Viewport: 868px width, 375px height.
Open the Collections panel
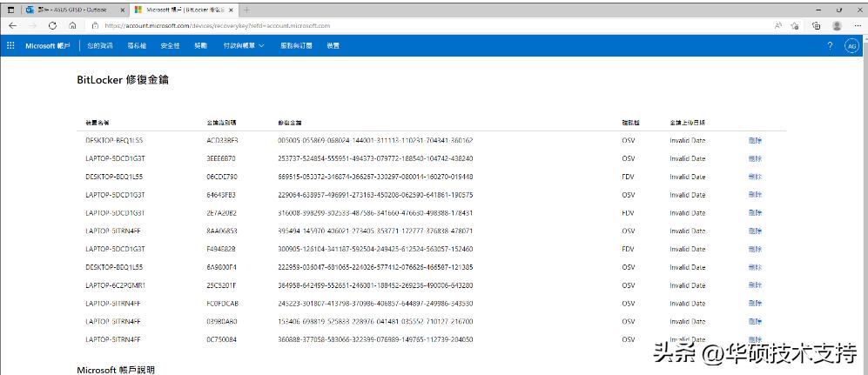816,25
